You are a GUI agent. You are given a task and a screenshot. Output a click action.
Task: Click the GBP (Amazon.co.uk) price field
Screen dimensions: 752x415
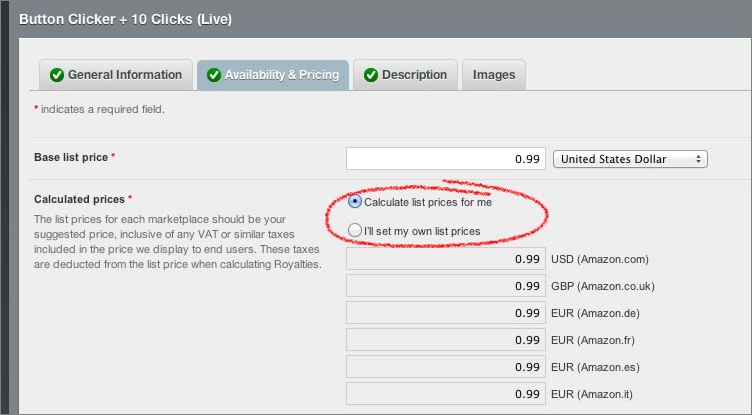(446, 287)
